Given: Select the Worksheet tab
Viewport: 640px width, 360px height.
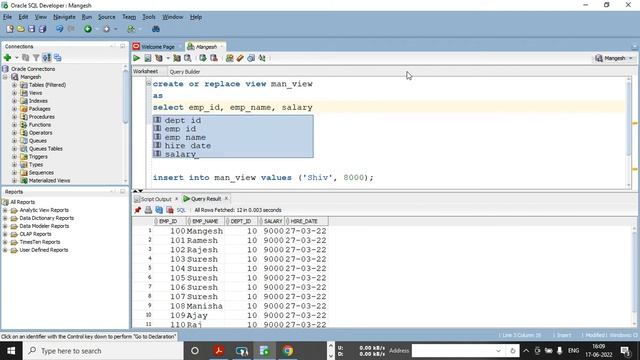Looking at the screenshot, I should click(x=146, y=71).
